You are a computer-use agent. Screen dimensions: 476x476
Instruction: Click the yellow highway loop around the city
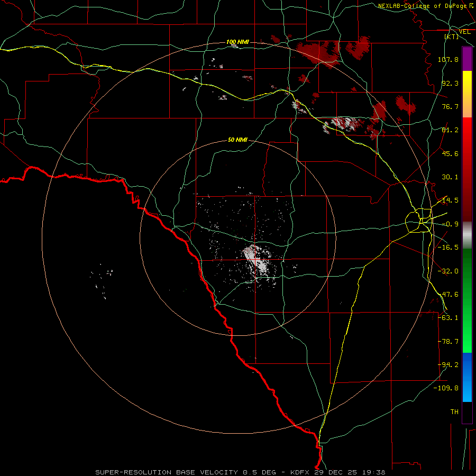click(x=419, y=221)
